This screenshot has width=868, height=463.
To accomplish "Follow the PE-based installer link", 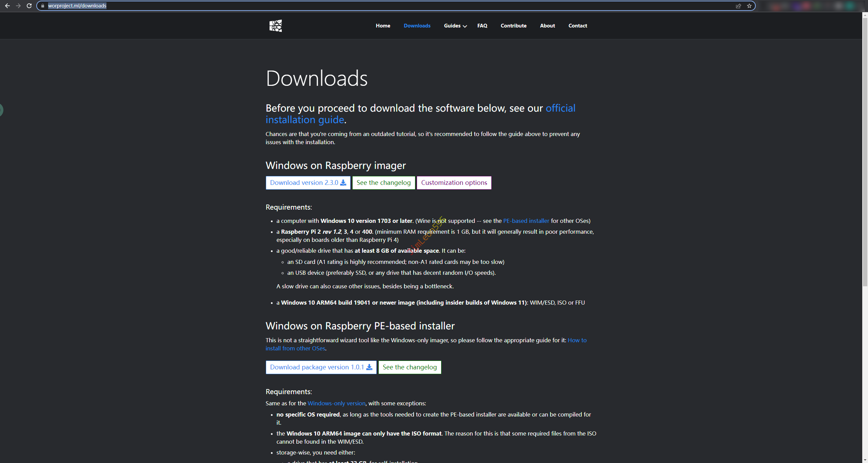I will click(526, 221).
